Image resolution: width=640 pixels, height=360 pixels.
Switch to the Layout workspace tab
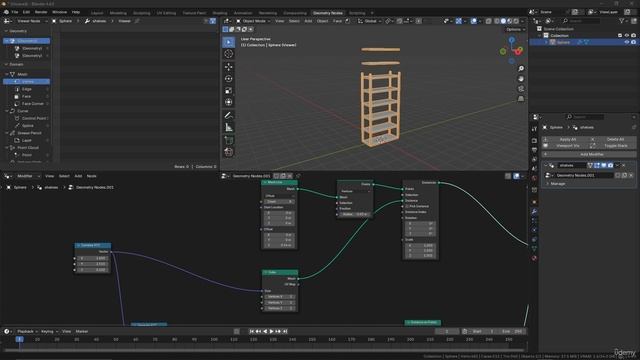(97, 13)
